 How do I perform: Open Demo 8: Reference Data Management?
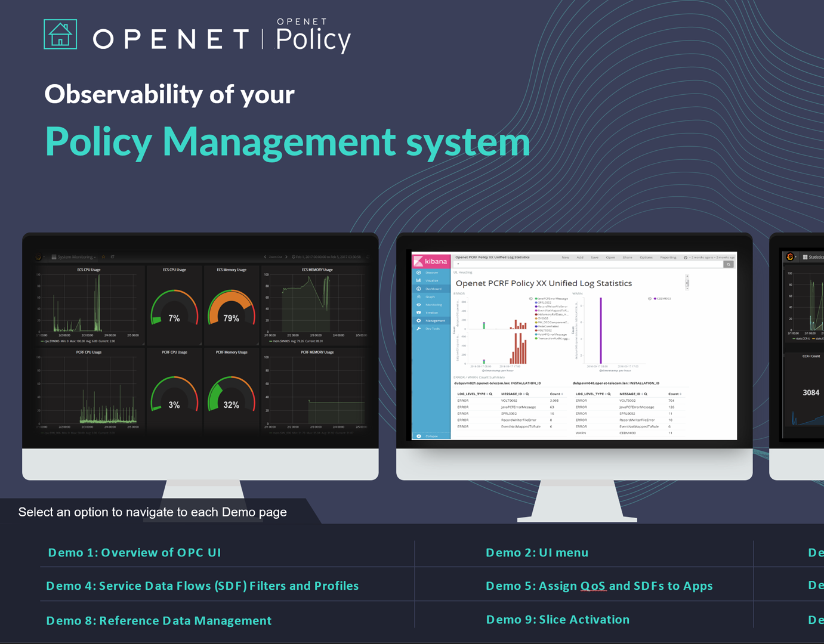159,620
